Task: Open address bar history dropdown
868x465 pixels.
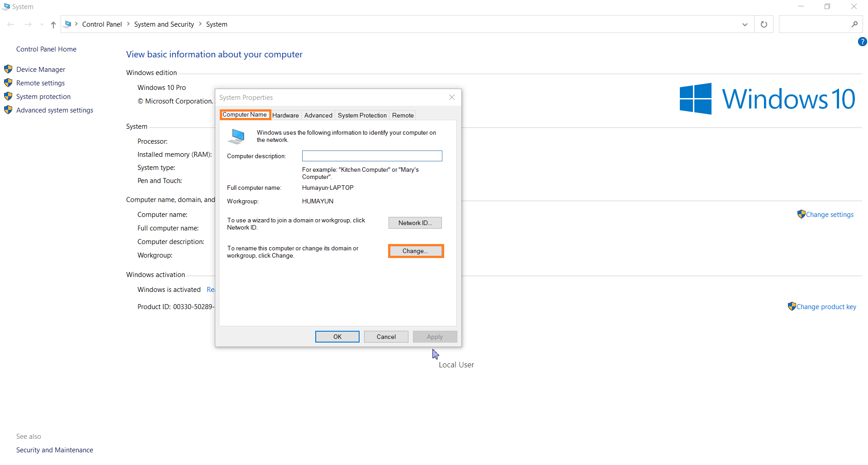Action: (x=745, y=24)
